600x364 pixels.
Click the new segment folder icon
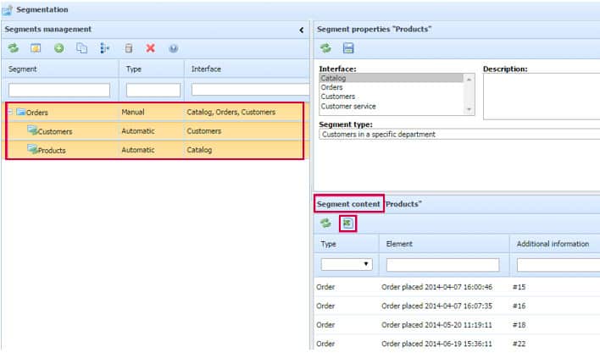tap(36, 48)
